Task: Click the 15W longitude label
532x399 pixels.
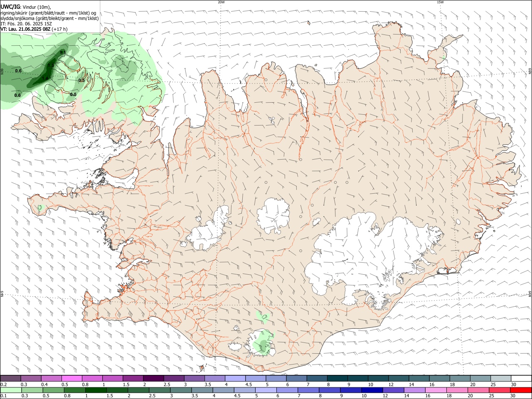Action: click(x=440, y=2)
